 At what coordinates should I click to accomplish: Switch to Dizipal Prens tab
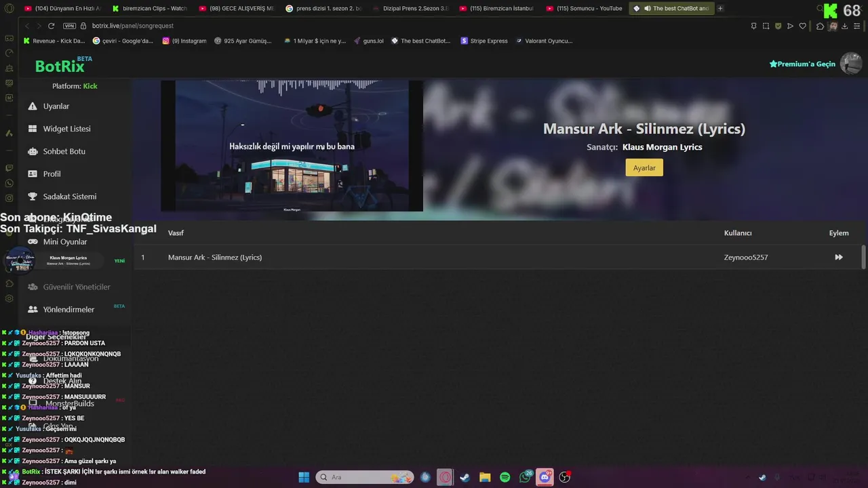(x=411, y=9)
